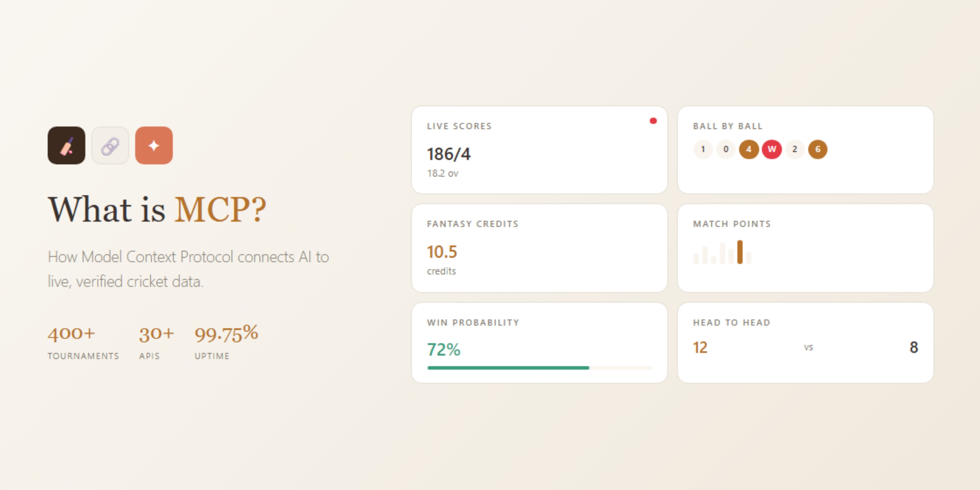The width and height of the screenshot is (980, 490).
Task: Select the brown 6 ball circle
Action: pyautogui.click(x=817, y=149)
